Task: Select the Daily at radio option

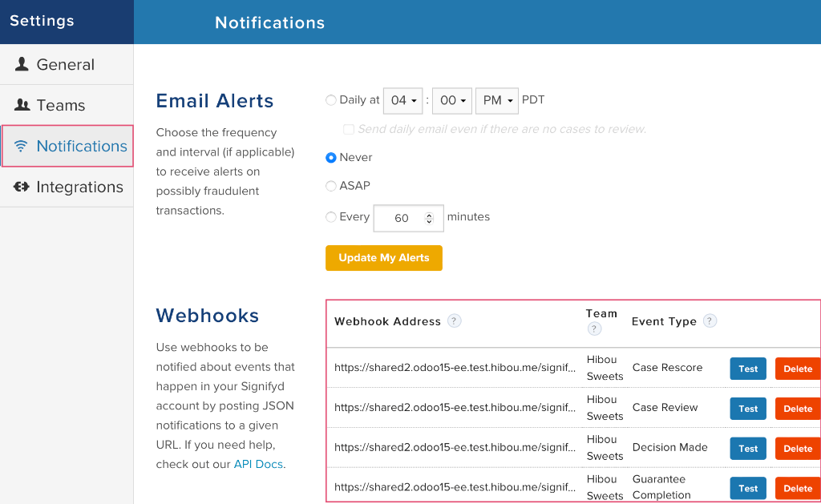Action: pos(331,100)
